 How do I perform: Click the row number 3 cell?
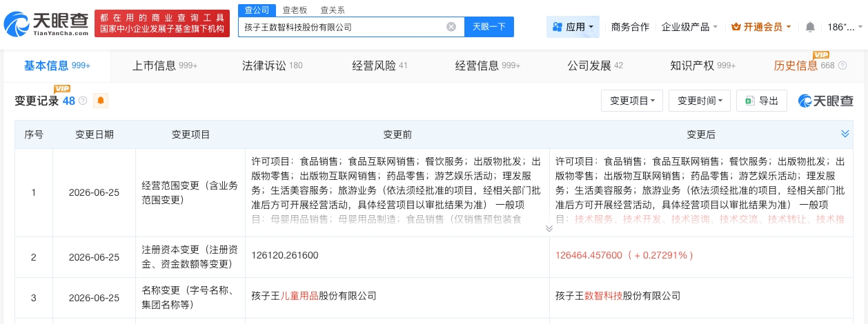[x=34, y=298]
